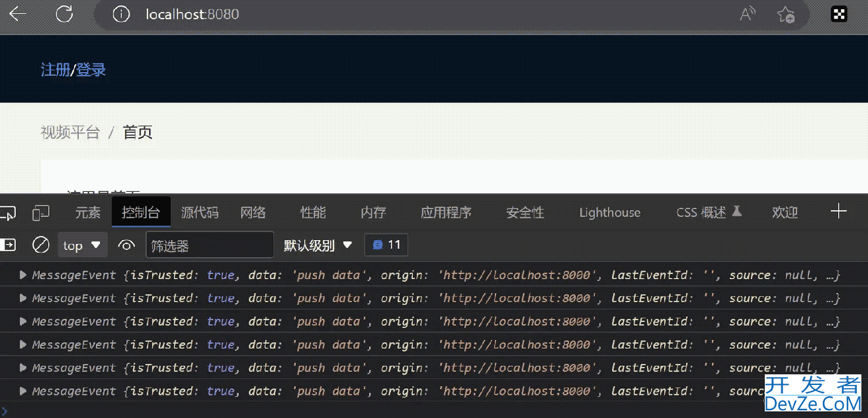Switch to the 元素 tab
868x418 pixels.
88,212
